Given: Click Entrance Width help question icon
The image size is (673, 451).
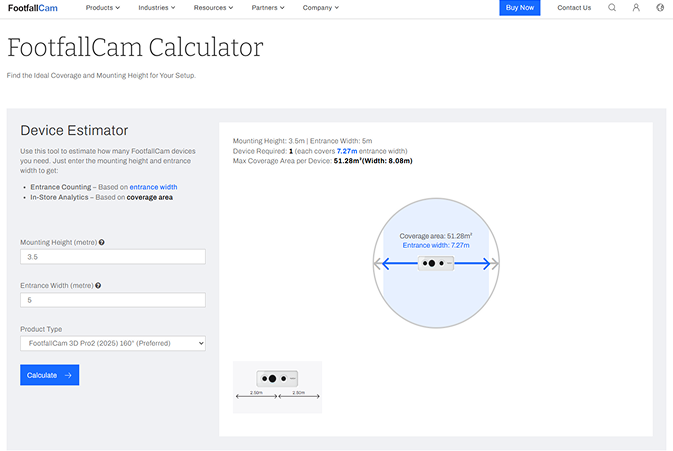Looking at the screenshot, I should coord(98,285).
